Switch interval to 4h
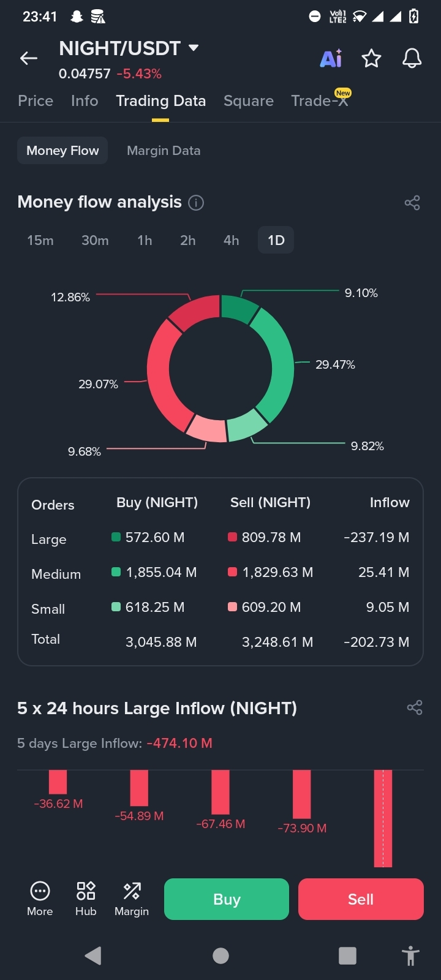The width and height of the screenshot is (441, 980). (x=231, y=240)
